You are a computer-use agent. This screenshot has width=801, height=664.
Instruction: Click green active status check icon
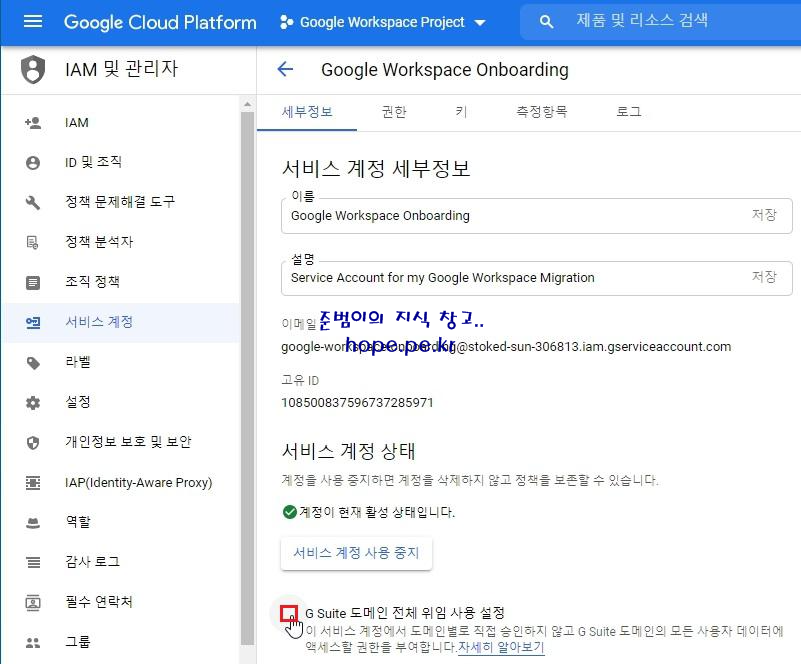pos(290,512)
